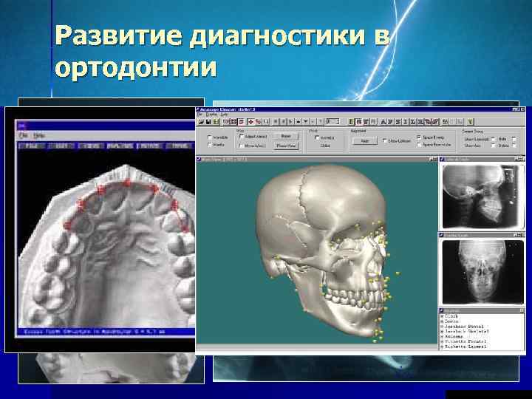
Task: Click the letter A toolbar icon
Action: coord(383,122)
